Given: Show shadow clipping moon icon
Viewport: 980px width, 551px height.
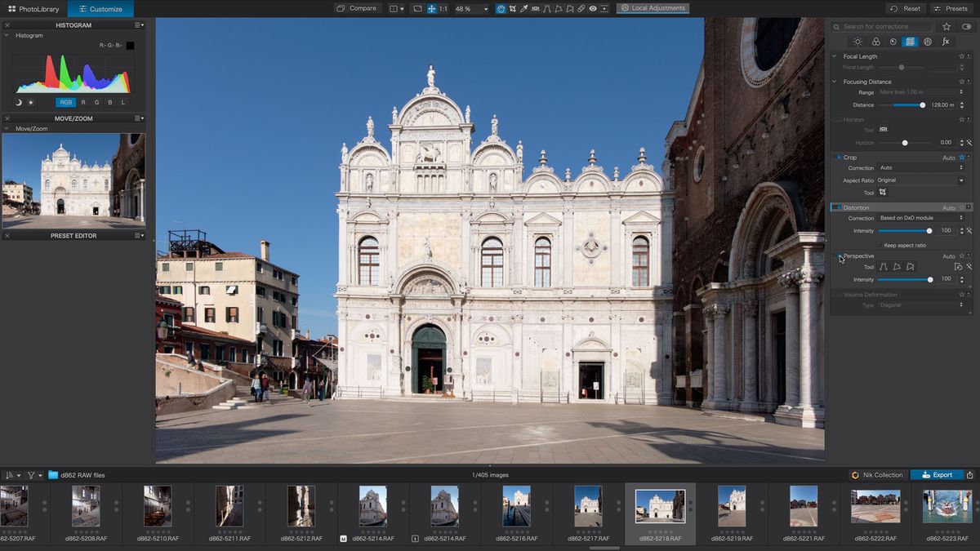Looking at the screenshot, I should click(19, 102).
